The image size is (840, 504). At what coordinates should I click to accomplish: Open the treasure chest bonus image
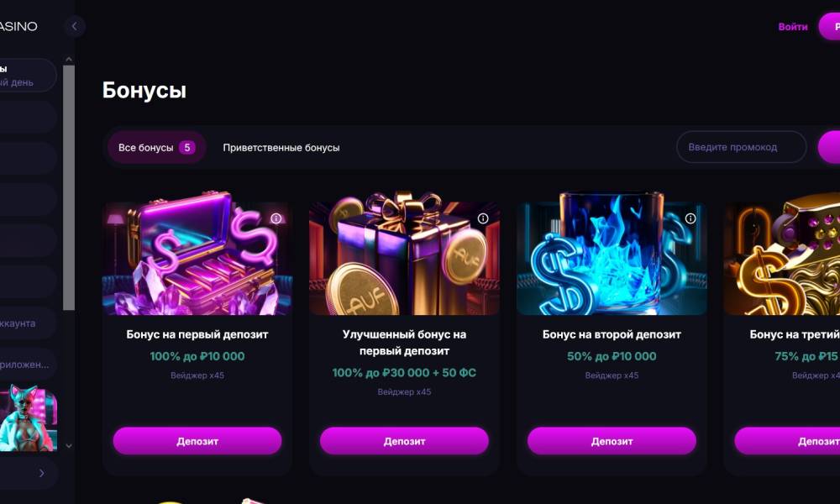point(197,254)
